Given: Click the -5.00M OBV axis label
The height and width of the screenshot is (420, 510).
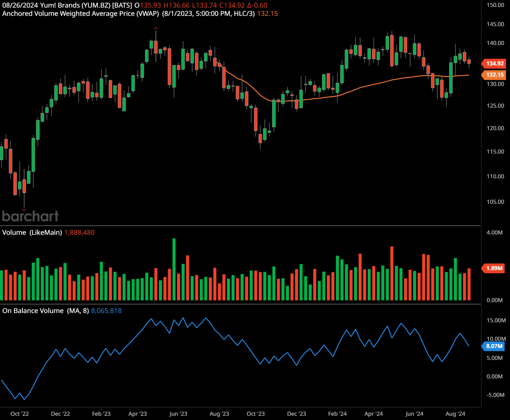Looking at the screenshot, I should tap(495, 395).
